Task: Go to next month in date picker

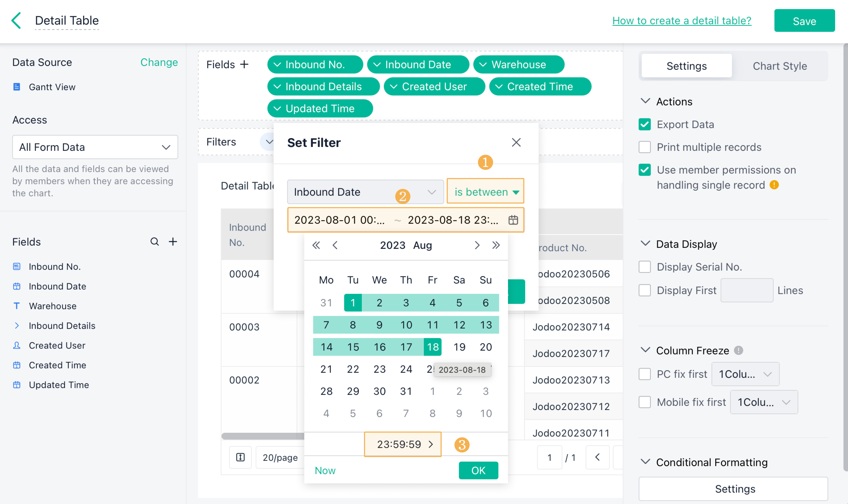Action: (477, 245)
